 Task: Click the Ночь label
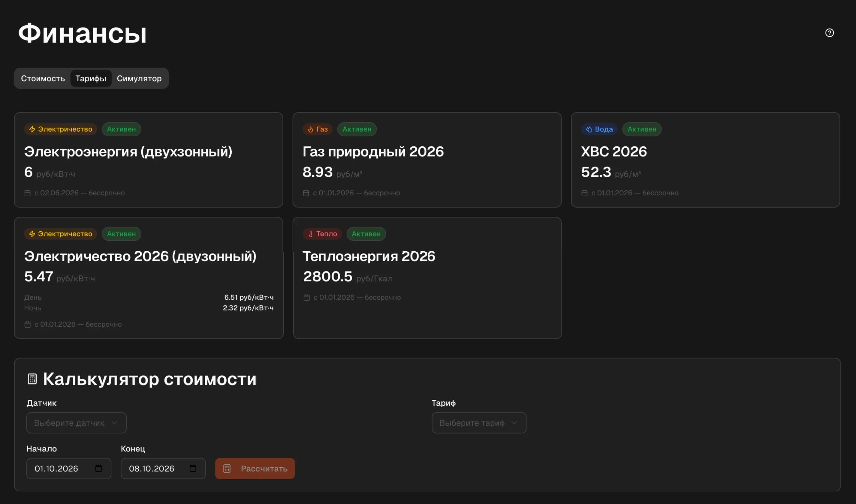point(33,308)
